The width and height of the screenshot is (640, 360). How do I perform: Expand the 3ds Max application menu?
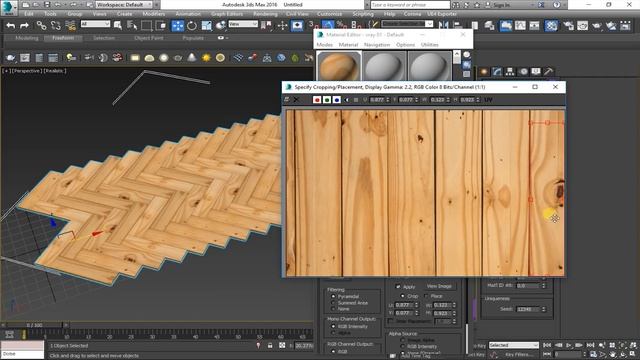tap(8, 7)
